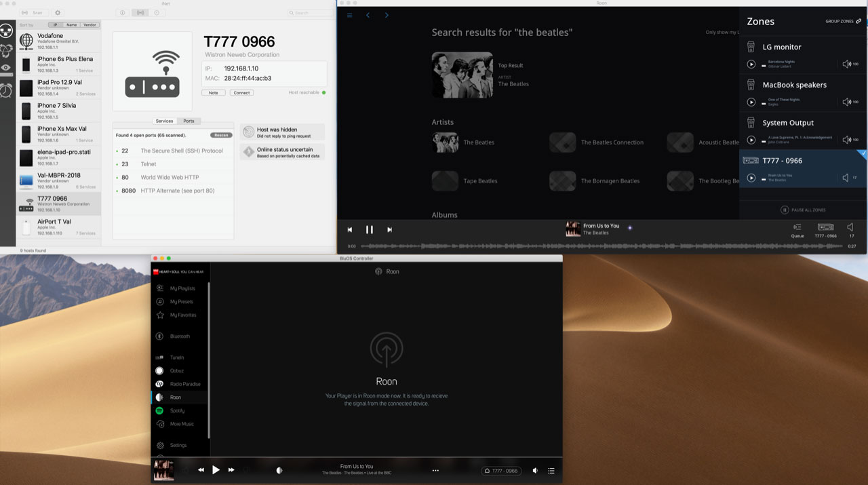
Task: Open The Beatles top result thumbnail
Action: (462, 75)
